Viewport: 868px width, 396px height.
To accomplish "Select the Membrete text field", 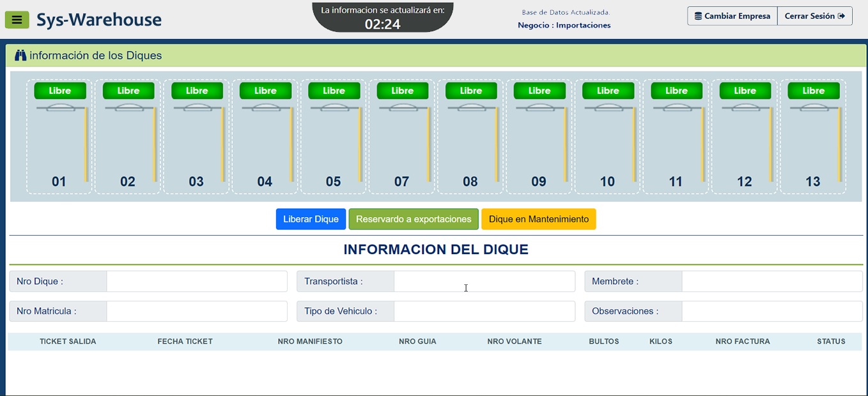I will pos(771,281).
